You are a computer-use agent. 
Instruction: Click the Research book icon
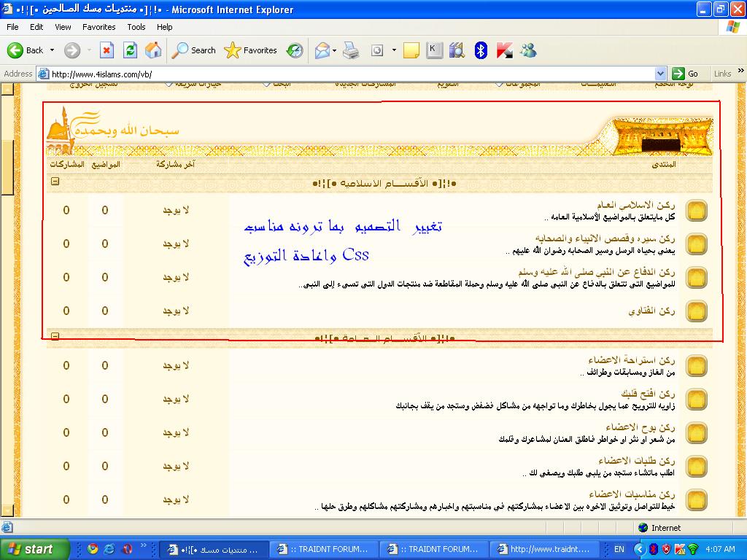(x=457, y=50)
